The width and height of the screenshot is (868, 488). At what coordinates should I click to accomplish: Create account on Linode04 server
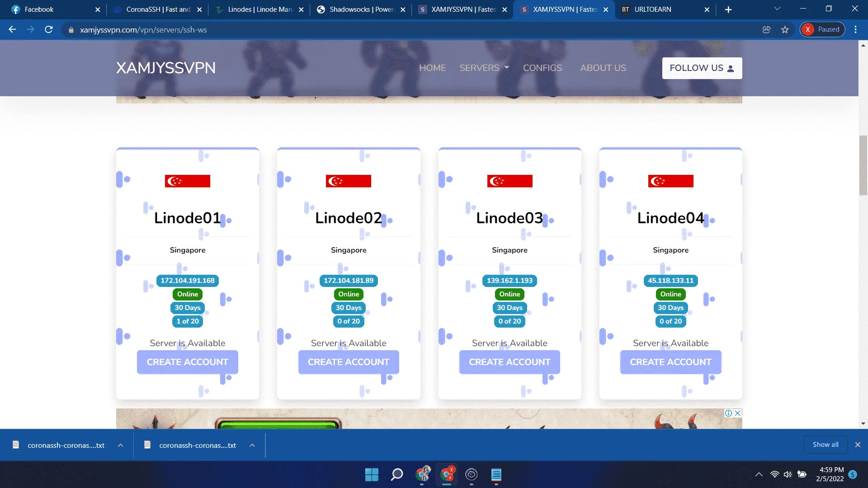click(x=671, y=362)
